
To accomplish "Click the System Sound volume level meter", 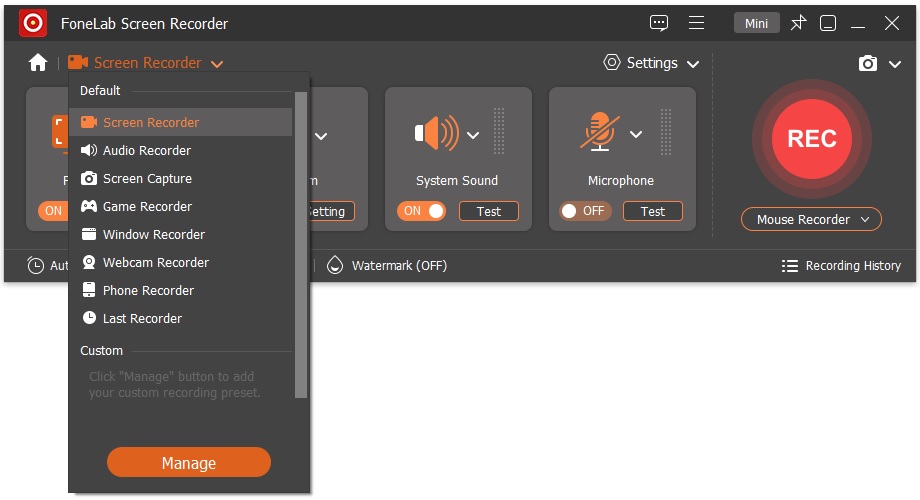I will point(499,131).
